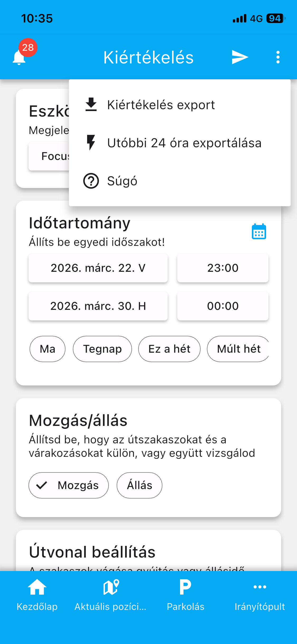Viewport: 297px width, 644px height.
Task: Tap the three-dot overflow menu icon
Action: pyautogui.click(x=278, y=57)
